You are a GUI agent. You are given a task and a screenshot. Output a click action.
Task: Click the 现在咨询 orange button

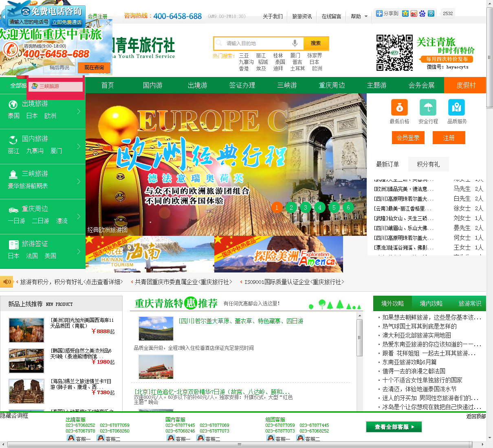[x=94, y=68]
